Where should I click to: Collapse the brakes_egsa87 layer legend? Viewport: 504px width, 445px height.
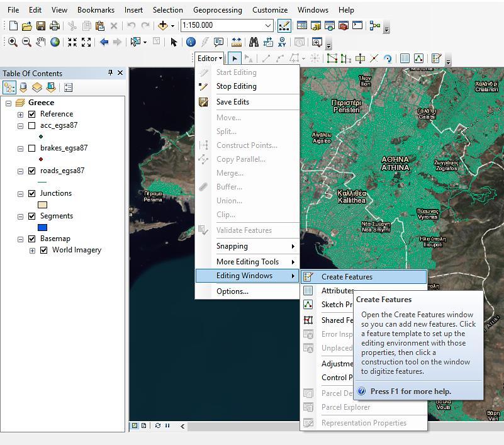pyautogui.click(x=20, y=149)
